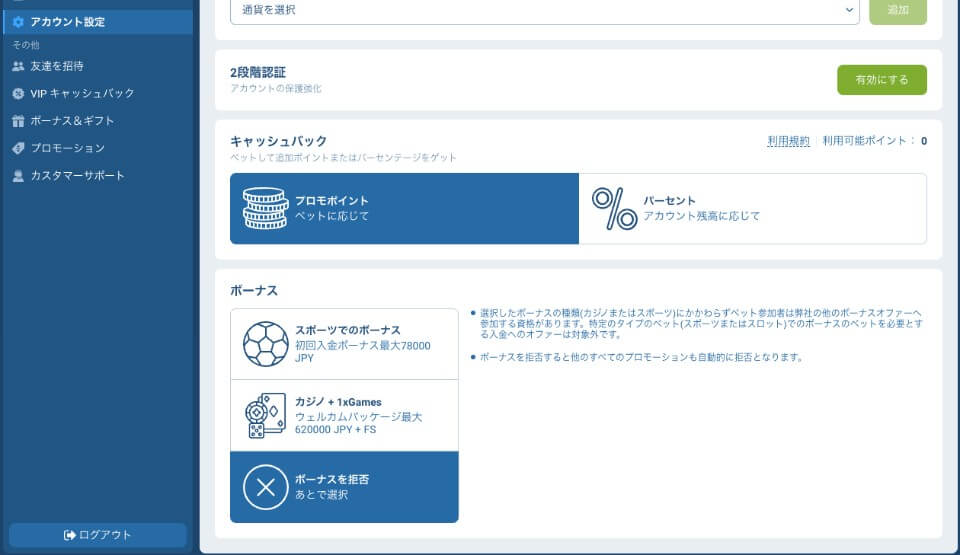
Task: Enable 2段階認証 with 有効にする button
Action: (882, 80)
